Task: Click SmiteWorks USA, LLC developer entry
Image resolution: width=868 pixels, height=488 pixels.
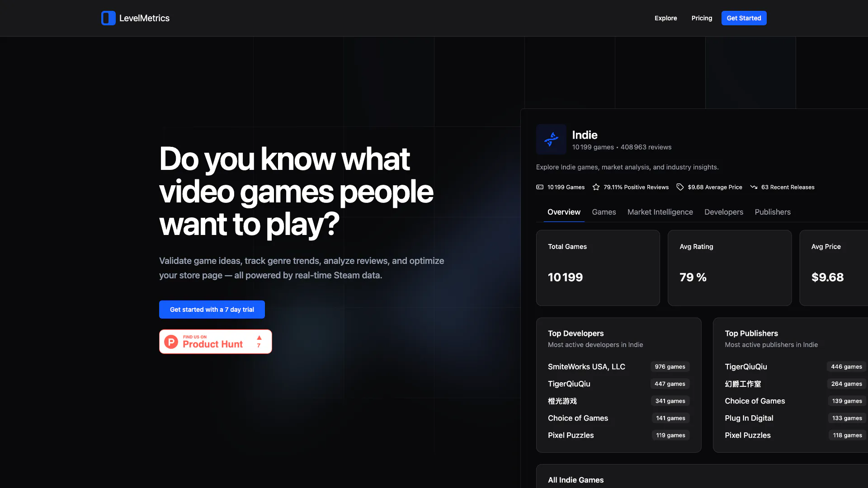Action: 586,366
